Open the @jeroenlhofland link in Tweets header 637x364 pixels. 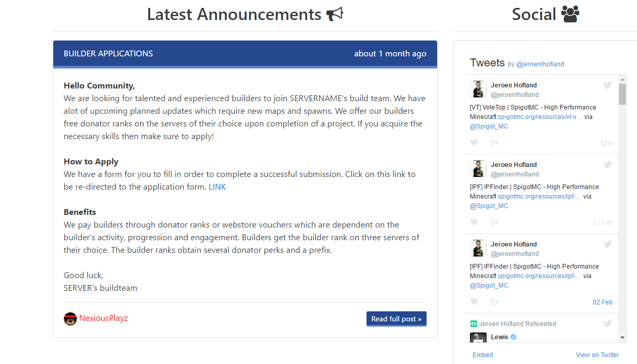pos(540,64)
